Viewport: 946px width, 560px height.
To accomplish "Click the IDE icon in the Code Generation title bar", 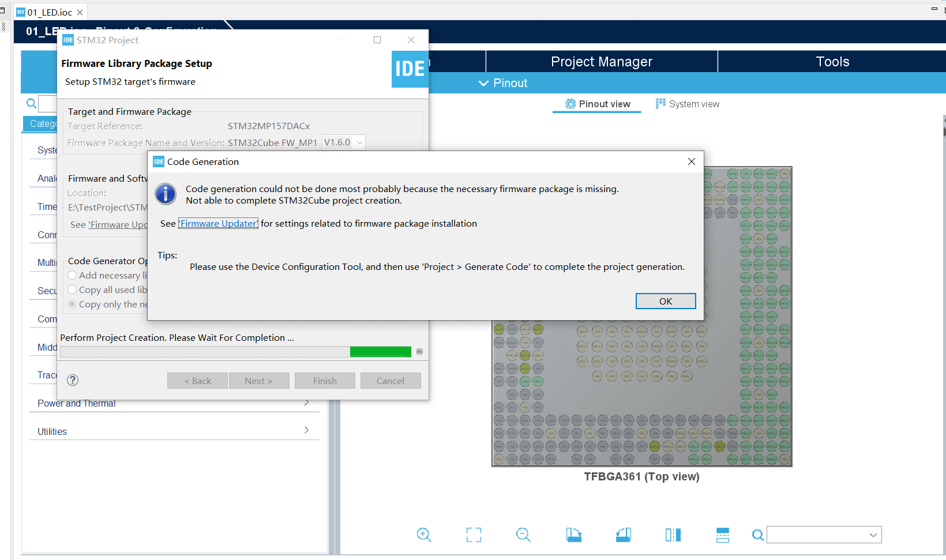I will point(159,161).
